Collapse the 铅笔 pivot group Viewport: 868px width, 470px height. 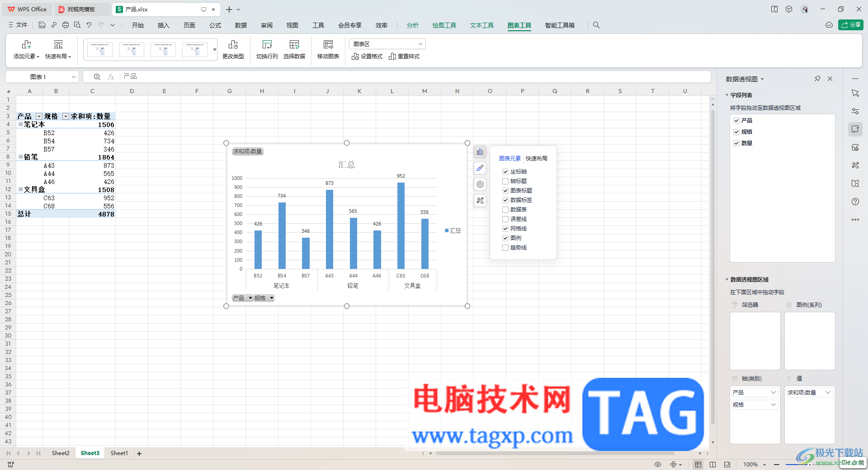click(20, 157)
